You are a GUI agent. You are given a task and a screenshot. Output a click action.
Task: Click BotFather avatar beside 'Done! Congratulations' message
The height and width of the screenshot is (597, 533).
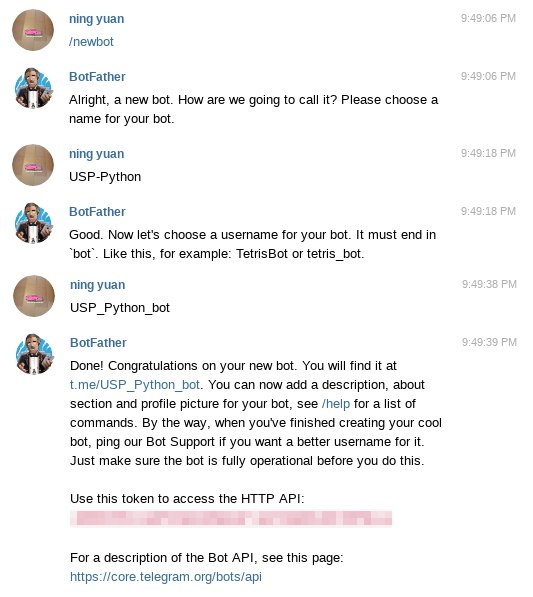(34, 354)
